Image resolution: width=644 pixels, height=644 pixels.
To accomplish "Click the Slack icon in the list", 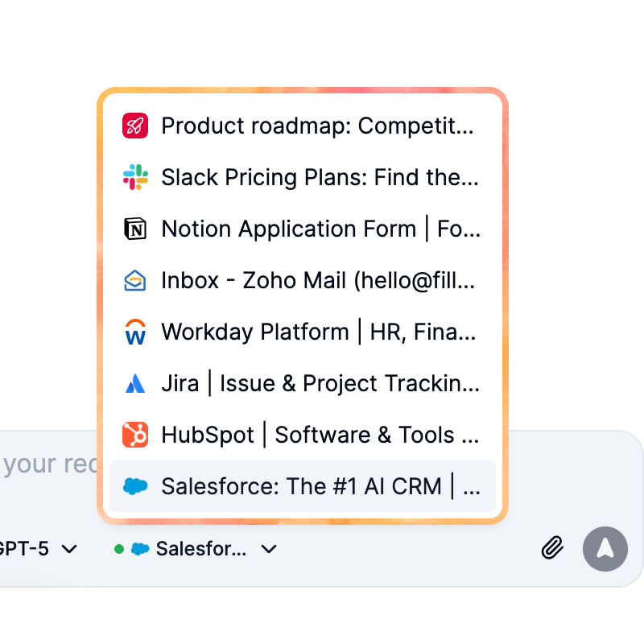I will [134, 177].
